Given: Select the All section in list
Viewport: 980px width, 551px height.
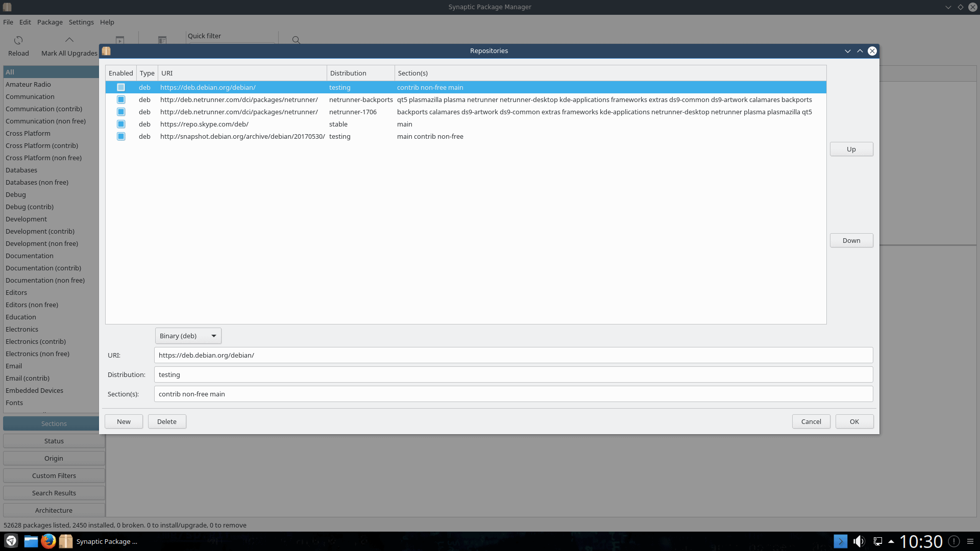Looking at the screenshot, I should click(51, 72).
